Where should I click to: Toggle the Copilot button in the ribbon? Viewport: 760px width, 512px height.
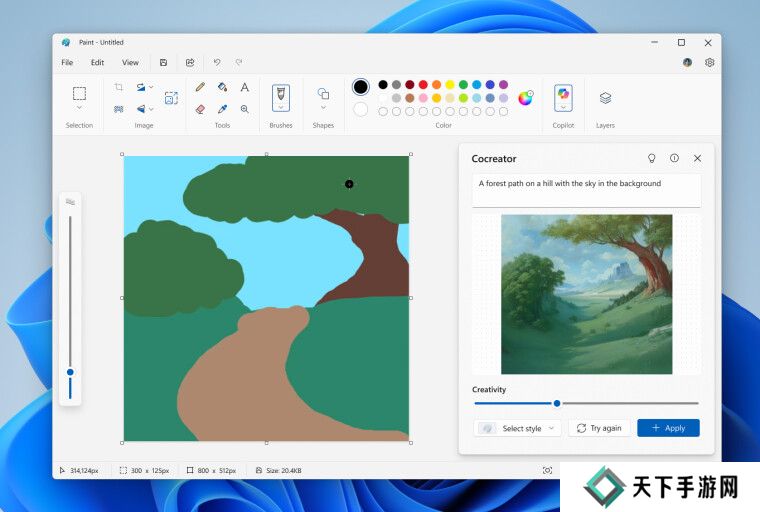pyautogui.click(x=563, y=97)
